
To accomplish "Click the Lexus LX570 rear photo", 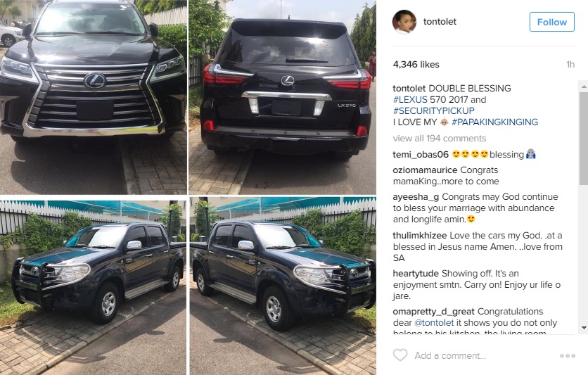I will pos(282,97).
